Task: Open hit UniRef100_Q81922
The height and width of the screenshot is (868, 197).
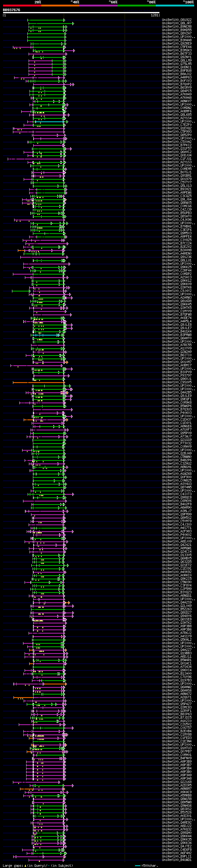Action: [177, 20]
